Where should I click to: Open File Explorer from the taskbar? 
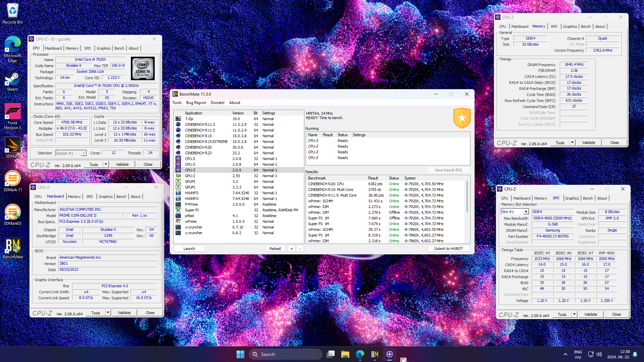pyautogui.click(x=345, y=354)
